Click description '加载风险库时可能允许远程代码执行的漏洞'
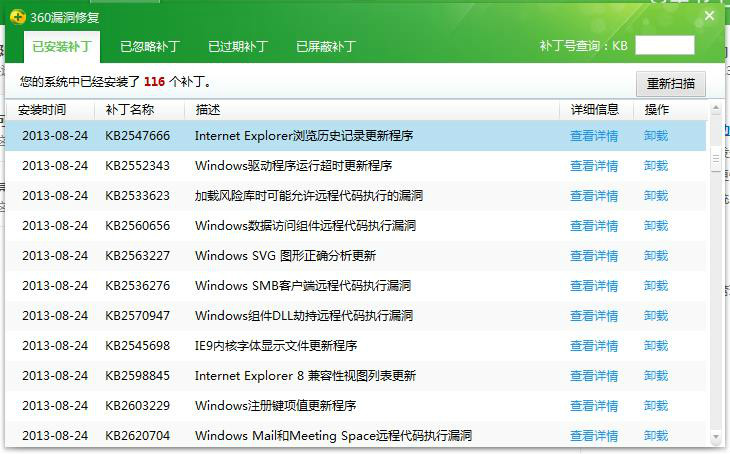730x454 pixels. [309, 196]
